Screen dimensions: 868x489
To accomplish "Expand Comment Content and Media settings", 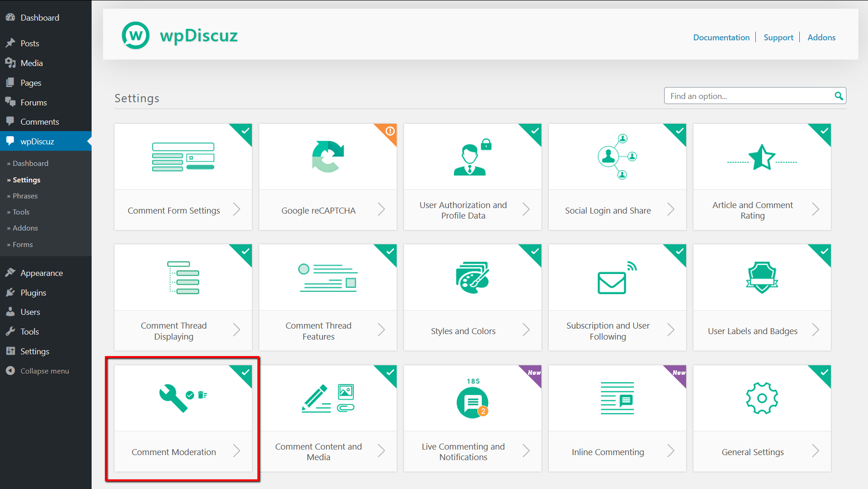I will click(x=381, y=451).
